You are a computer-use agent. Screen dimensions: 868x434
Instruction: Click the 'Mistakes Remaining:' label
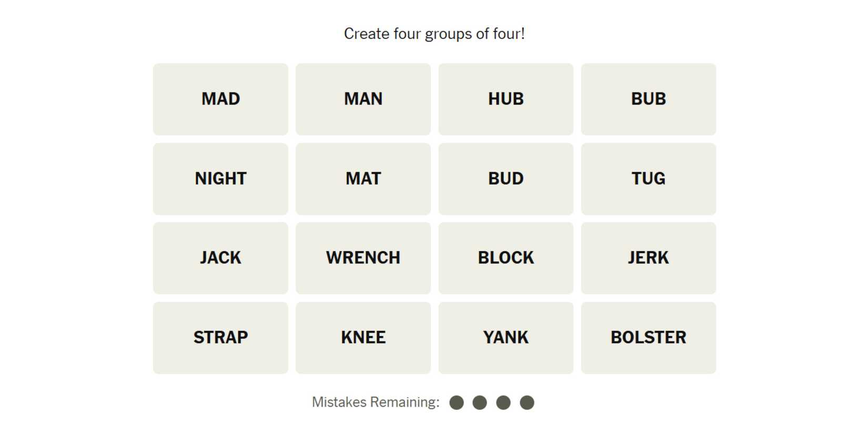coord(376,402)
